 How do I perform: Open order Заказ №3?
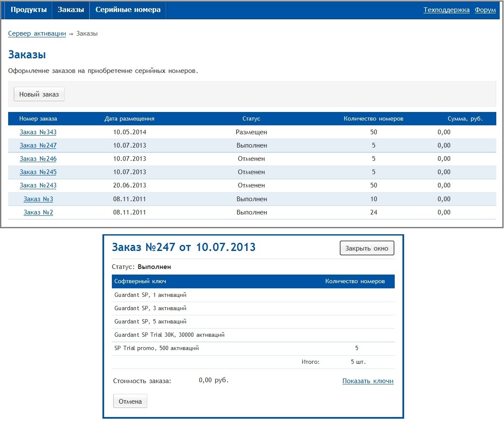coord(38,199)
